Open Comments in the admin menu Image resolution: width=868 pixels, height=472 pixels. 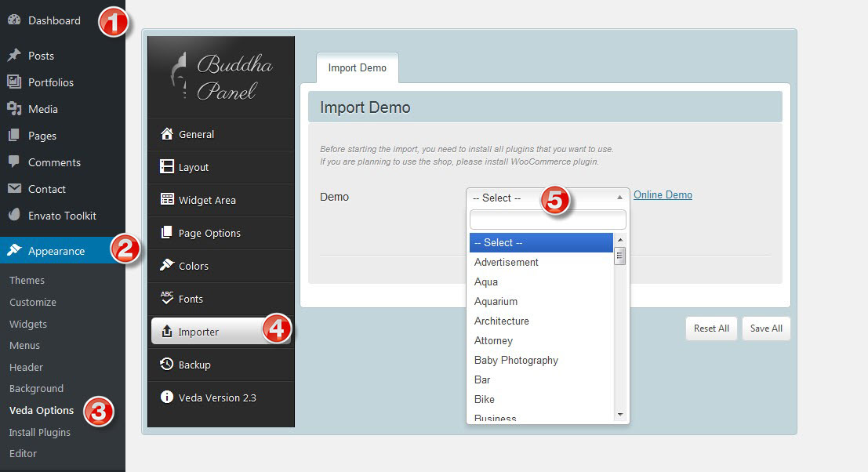[x=54, y=162]
